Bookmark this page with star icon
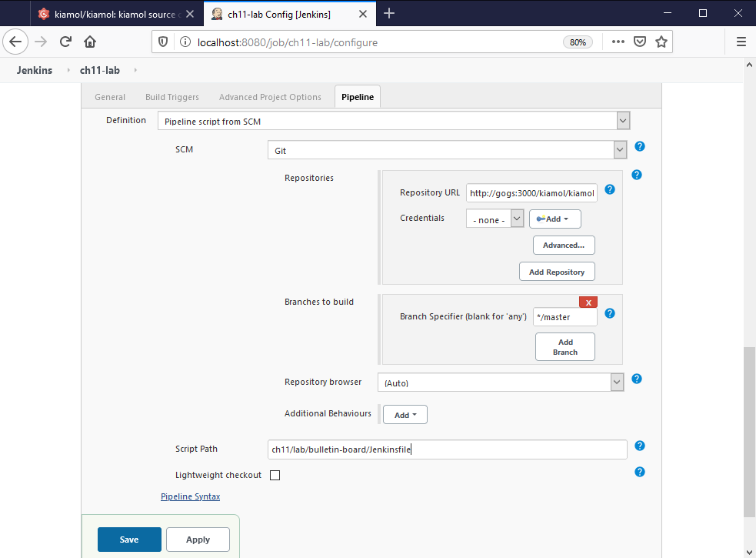 (661, 42)
